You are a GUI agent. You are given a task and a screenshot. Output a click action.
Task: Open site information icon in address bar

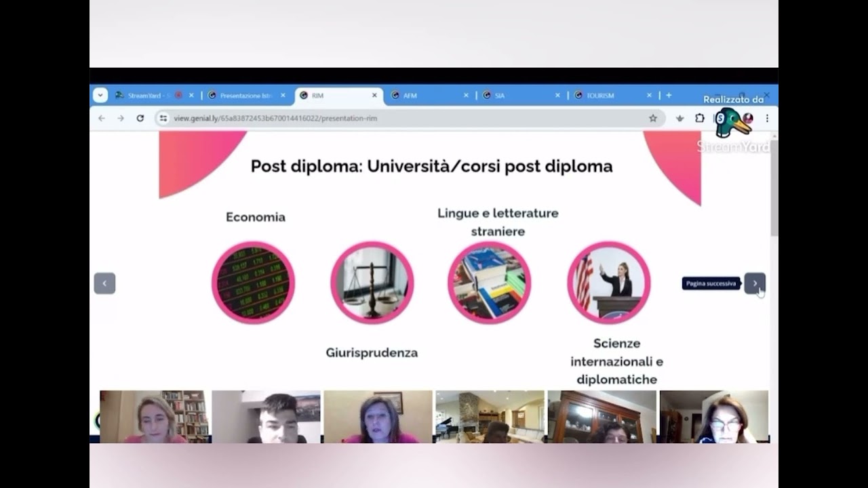(163, 118)
